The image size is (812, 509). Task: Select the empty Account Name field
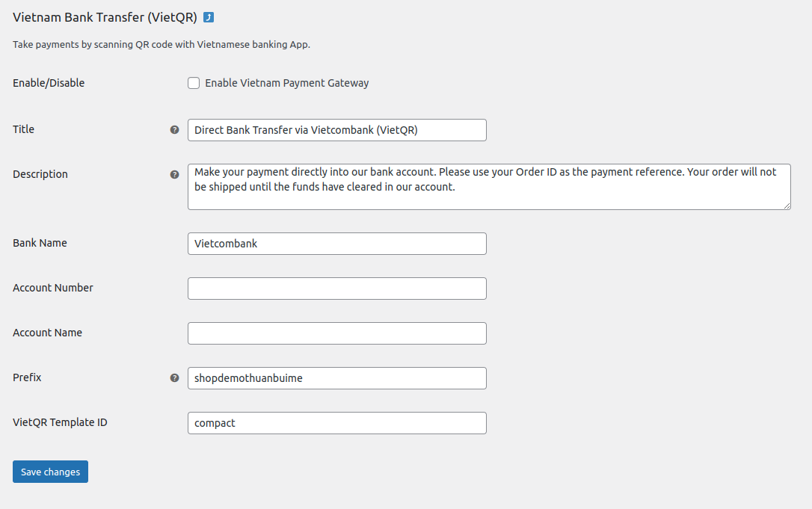[336, 333]
